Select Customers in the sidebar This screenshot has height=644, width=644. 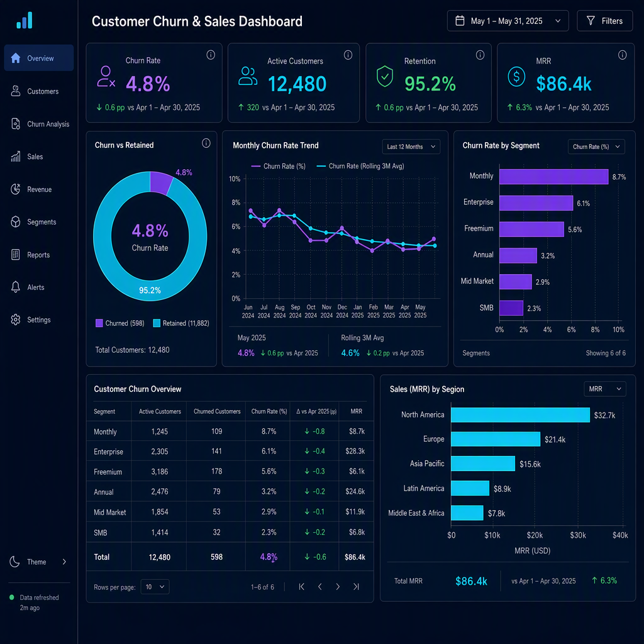(39, 91)
